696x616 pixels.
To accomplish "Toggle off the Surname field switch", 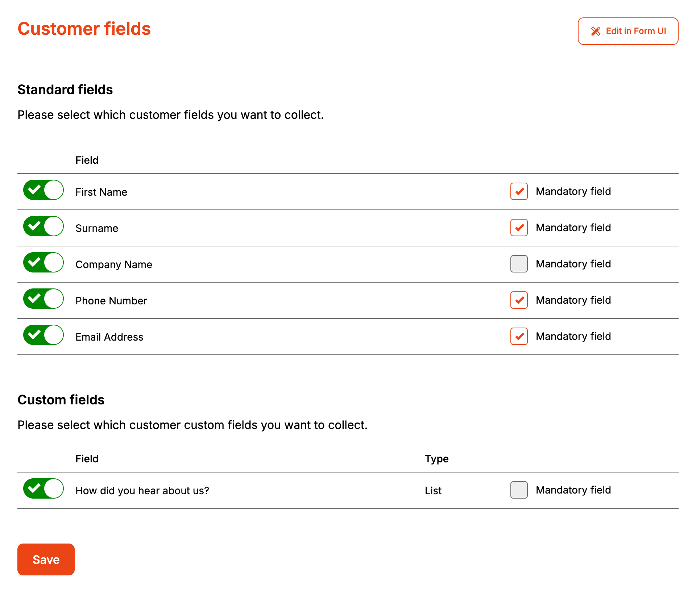I will [x=43, y=226].
